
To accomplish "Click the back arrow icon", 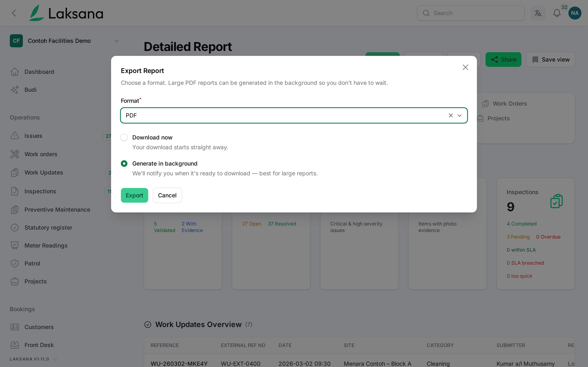I will [x=14, y=13].
